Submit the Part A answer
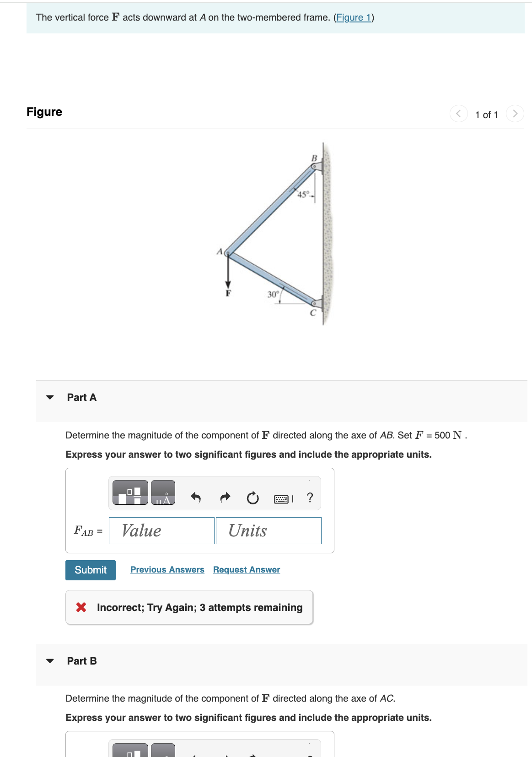The height and width of the screenshot is (757, 532). coord(90,570)
